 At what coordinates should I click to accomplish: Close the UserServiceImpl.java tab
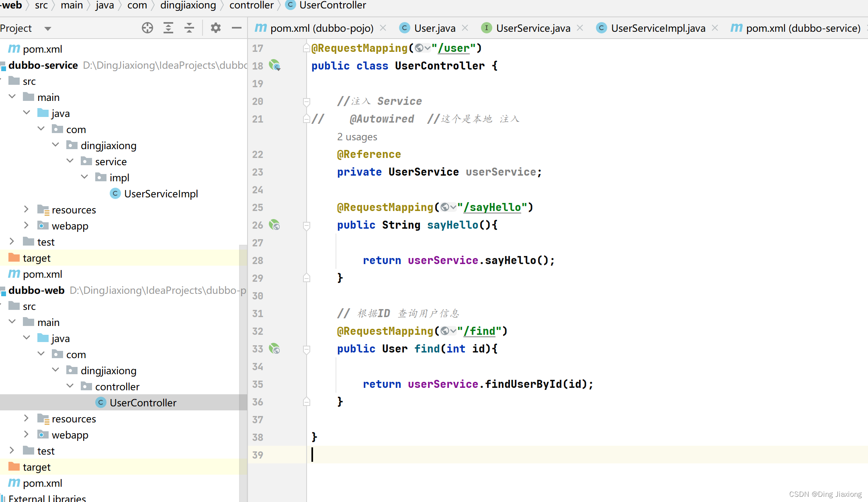(715, 28)
